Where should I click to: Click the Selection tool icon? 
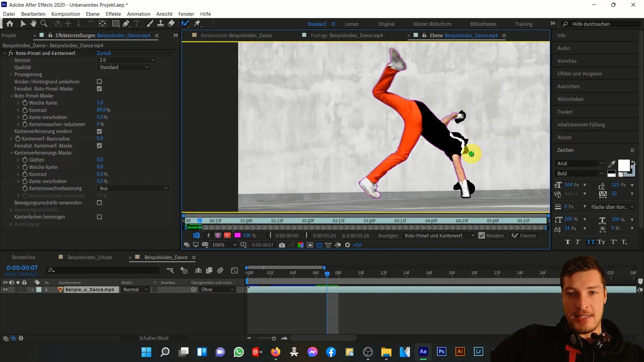(x=22, y=23)
